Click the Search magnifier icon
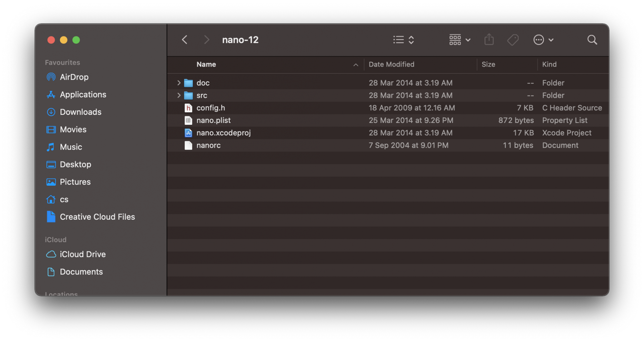This screenshot has width=644, height=342. tap(592, 40)
